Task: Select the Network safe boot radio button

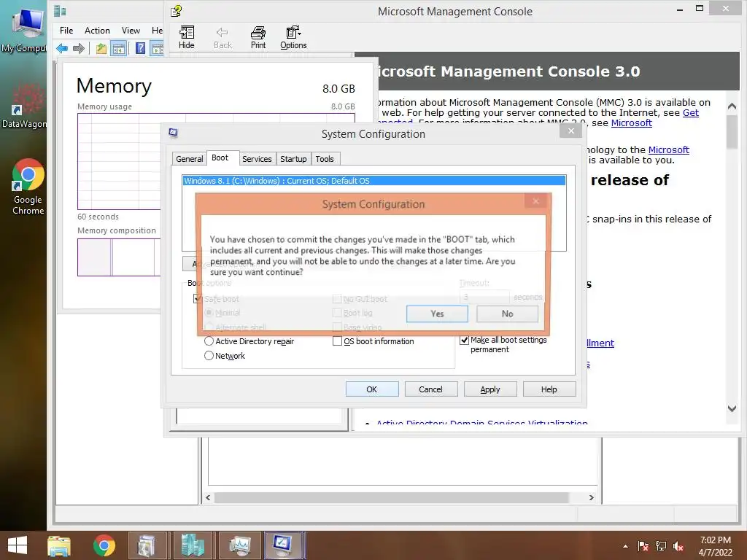Action: click(209, 356)
